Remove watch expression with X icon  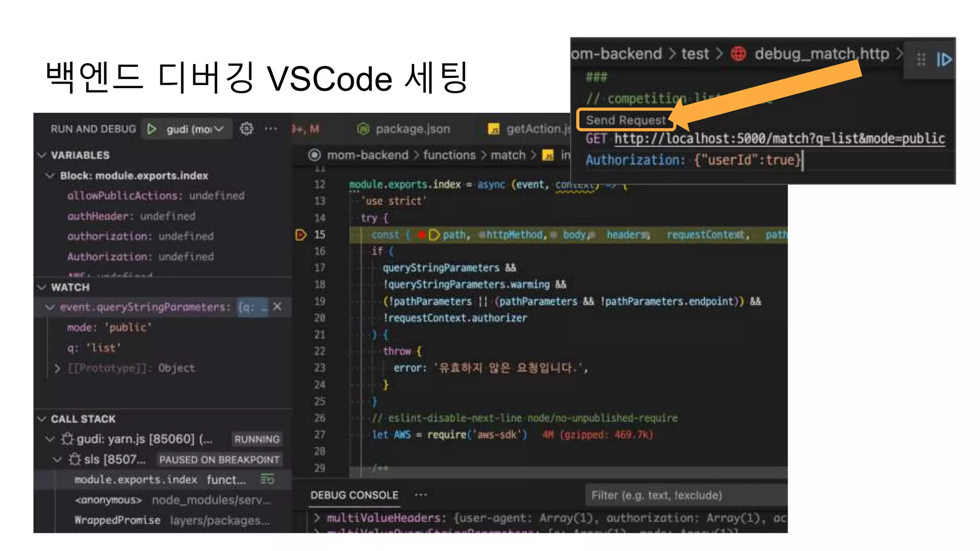pyautogui.click(x=277, y=307)
